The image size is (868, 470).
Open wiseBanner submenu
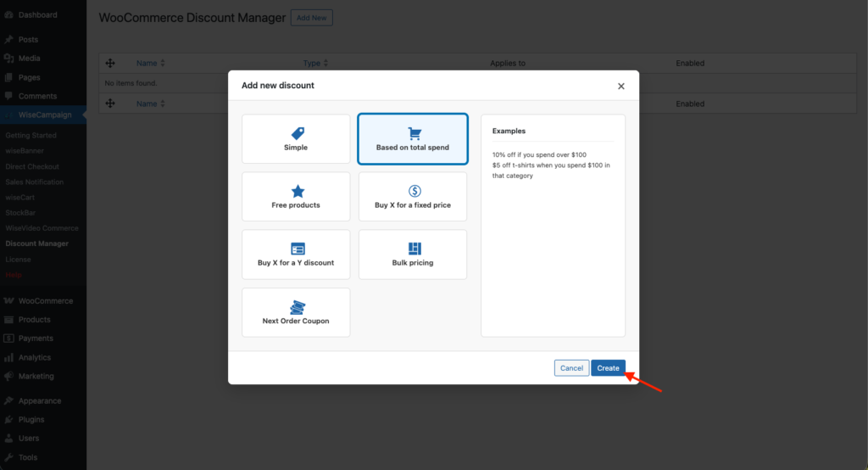pyautogui.click(x=25, y=151)
